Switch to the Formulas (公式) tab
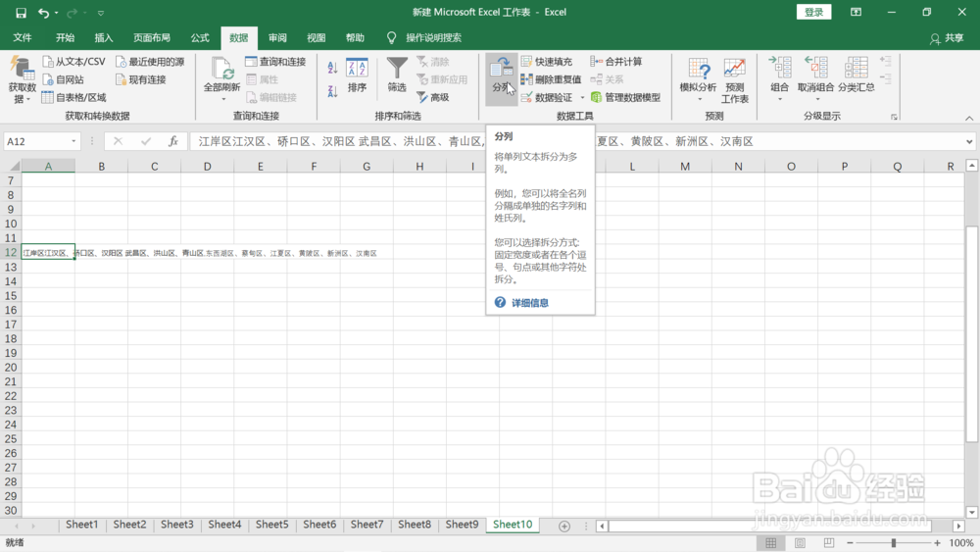The height and width of the screenshot is (552, 980). click(200, 37)
